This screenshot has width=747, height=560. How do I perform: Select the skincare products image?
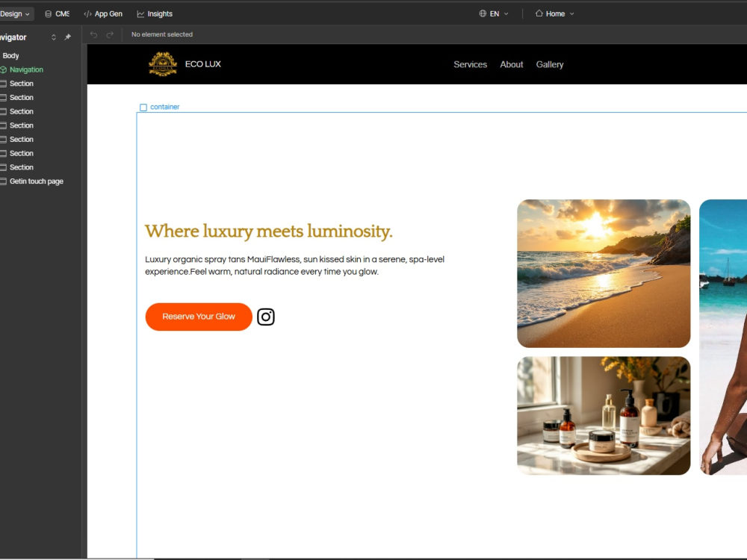604,416
